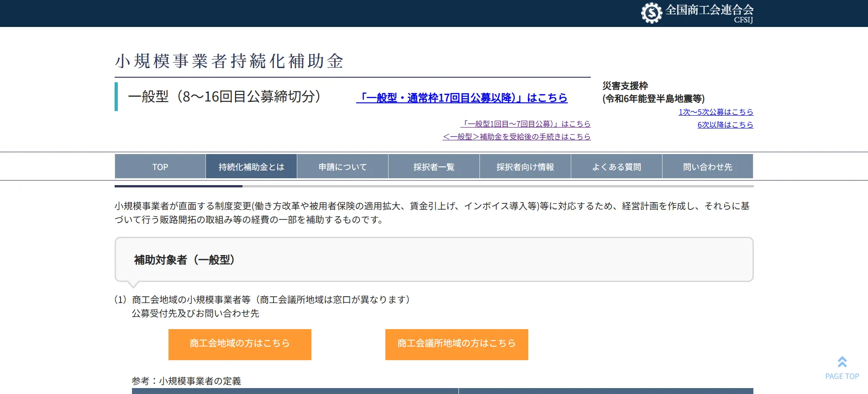The image size is (868, 394).
Task: Follow the 「一般型・通常枠17回目公募以降）」はこちら link
Action: tap(462, 98)
